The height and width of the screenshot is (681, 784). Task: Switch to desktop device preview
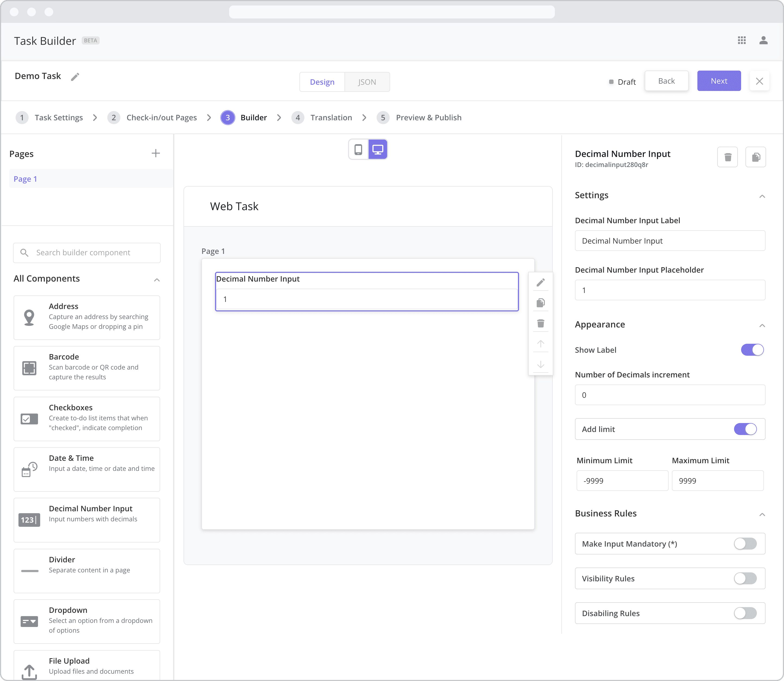pos(378,149)
